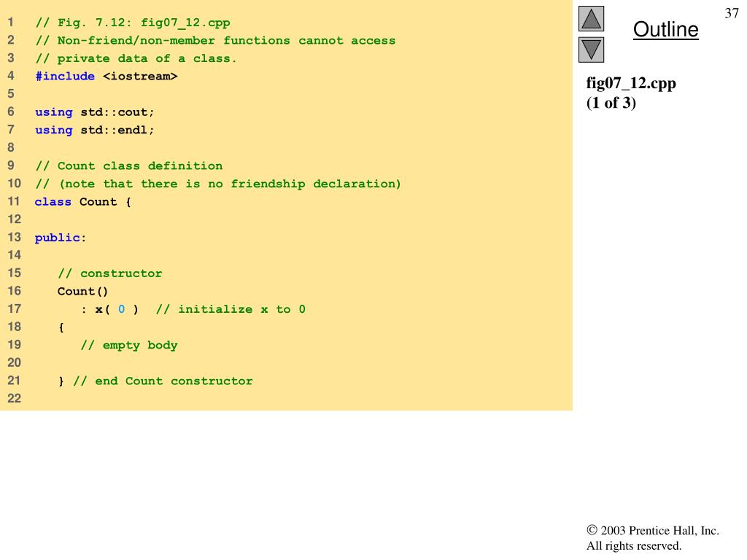
Task: Select the fig07_12.cpp file title text
Action: [631, 83]
